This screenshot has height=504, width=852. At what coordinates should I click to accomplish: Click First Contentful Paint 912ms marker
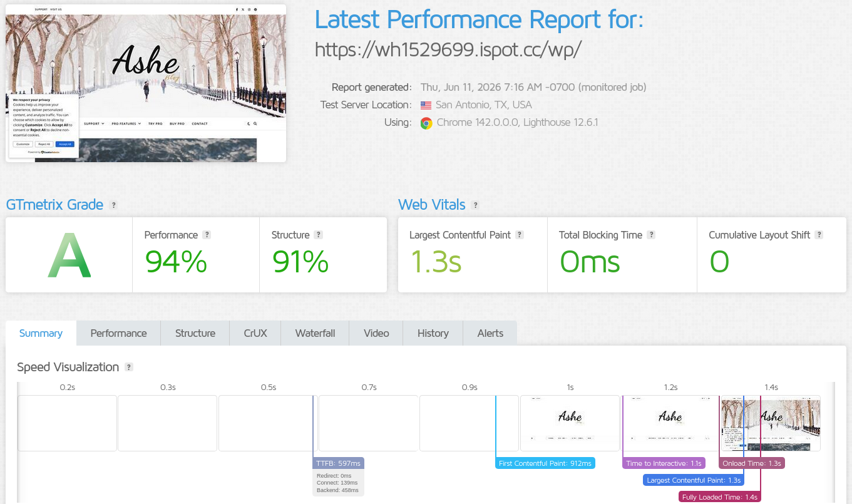click(545, 463)
